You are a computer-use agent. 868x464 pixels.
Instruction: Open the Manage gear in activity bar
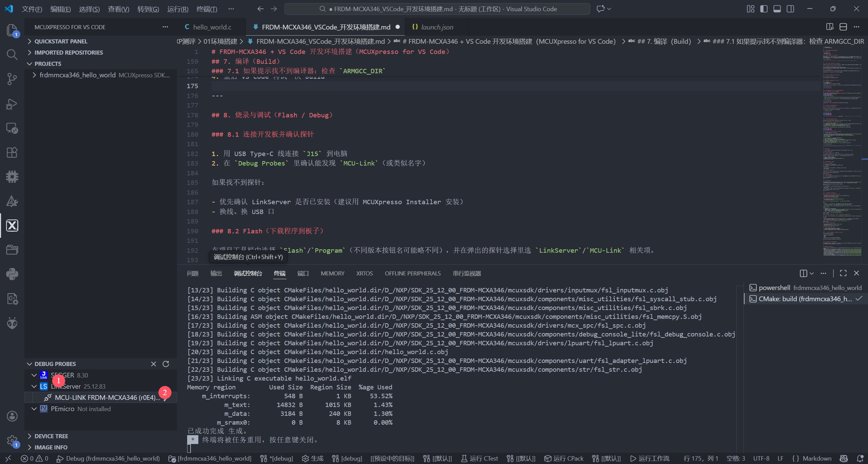click(12, 440)
